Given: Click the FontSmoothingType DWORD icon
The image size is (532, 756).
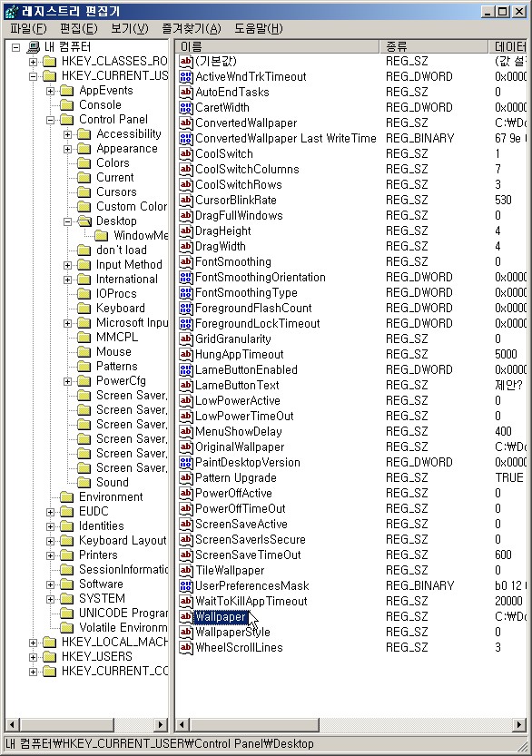Looking at the screenshot, I should click(186, 292).
